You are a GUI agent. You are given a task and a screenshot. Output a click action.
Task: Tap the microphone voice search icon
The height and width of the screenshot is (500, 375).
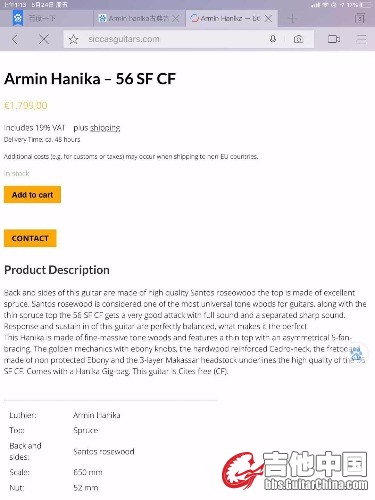pyautogui.click(x=273, y=39)
